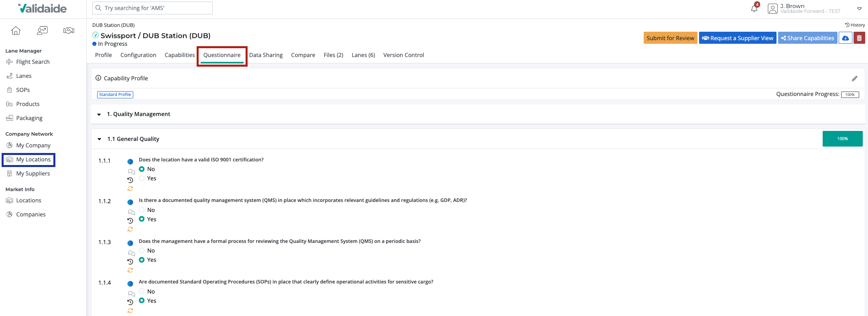Select Yes for ISO 9001 certification question

tap(142, 178)
